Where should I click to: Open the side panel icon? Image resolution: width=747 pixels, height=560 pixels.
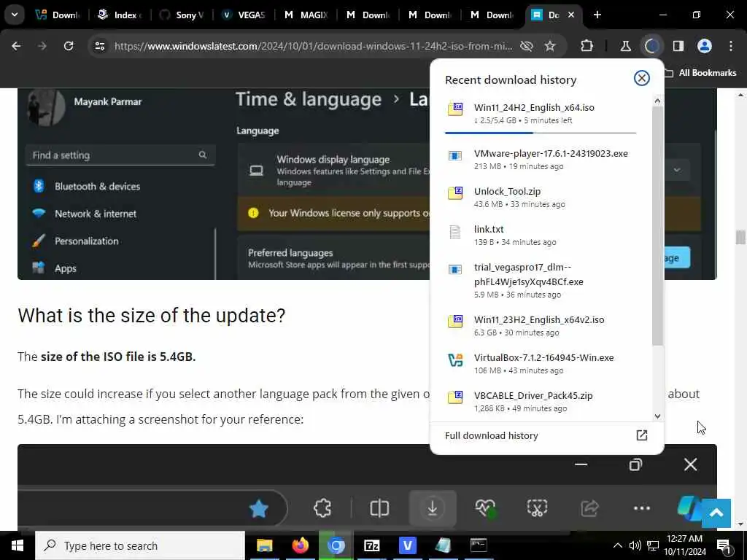(x=678, y=46)
